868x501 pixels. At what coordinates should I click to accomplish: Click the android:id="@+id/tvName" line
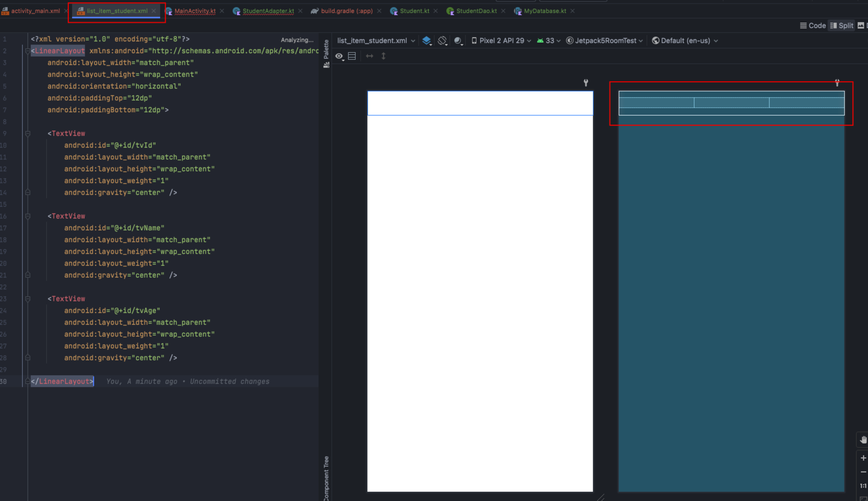pos(114,228)
